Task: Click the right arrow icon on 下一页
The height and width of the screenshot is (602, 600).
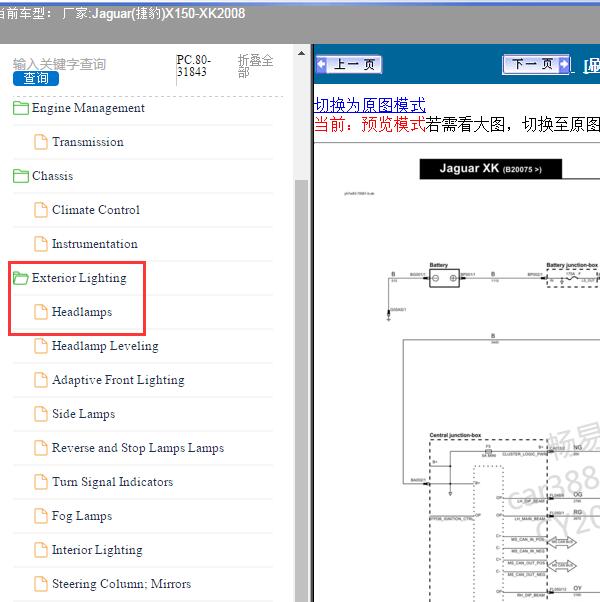Action: pyautogui.click(x=564, y=64)
